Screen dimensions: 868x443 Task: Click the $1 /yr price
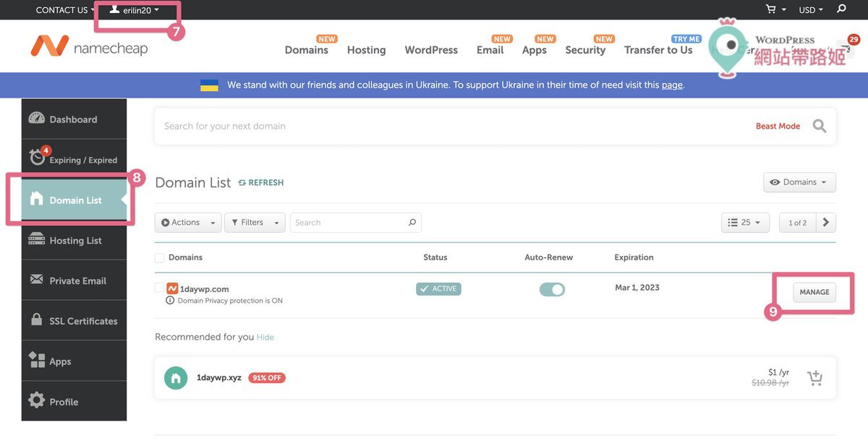click(778, 371)
